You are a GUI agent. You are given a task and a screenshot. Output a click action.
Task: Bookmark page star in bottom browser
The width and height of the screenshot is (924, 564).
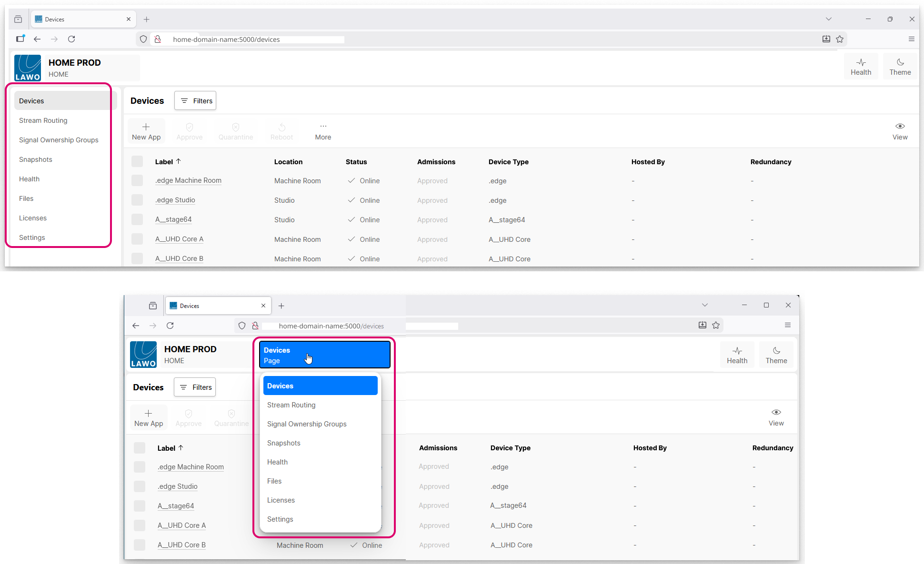tap(716, 325)
